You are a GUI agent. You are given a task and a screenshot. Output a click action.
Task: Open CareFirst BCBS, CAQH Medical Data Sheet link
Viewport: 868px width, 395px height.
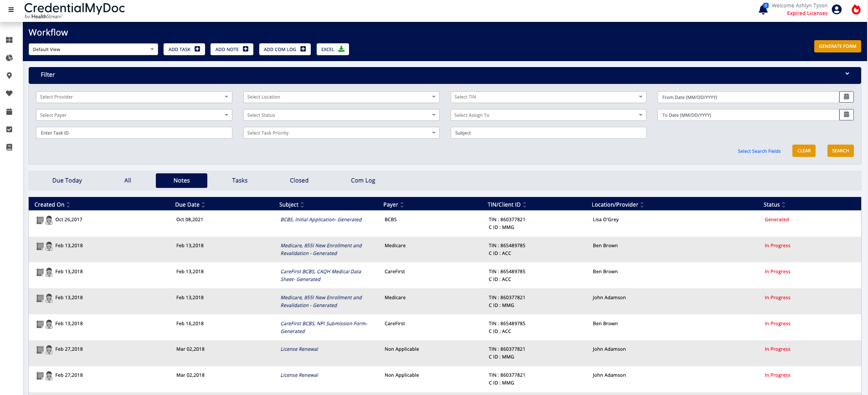321,275
